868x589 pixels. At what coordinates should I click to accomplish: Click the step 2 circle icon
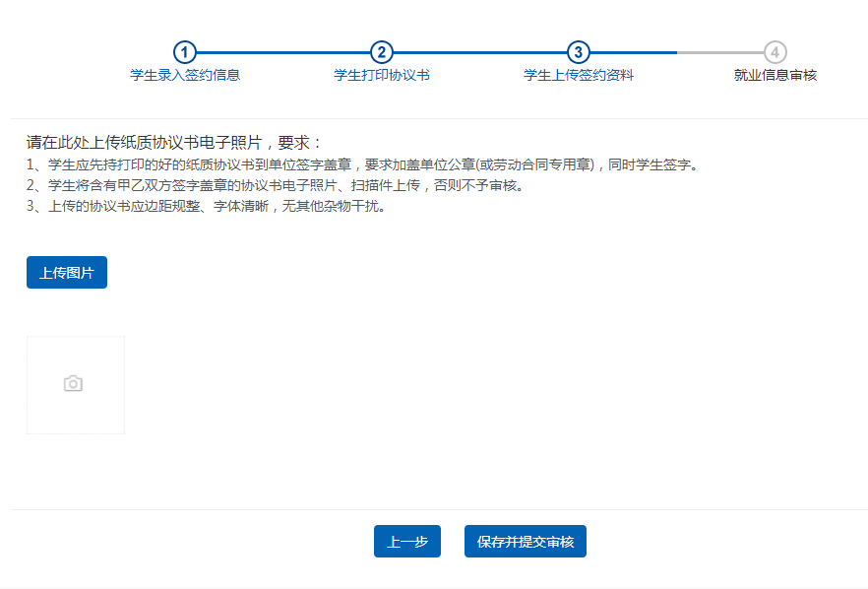click(382, 52)
